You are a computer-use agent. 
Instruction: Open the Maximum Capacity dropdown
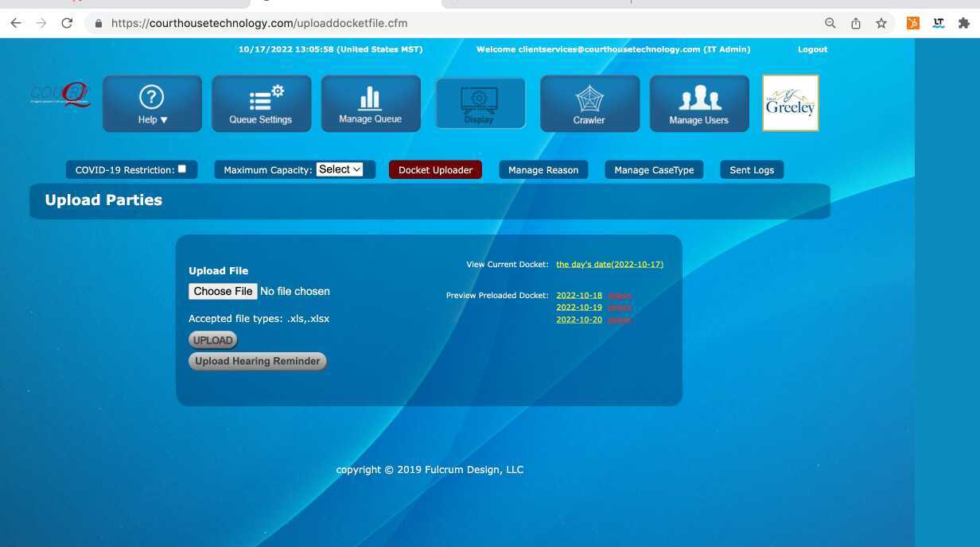pos(340,169)
